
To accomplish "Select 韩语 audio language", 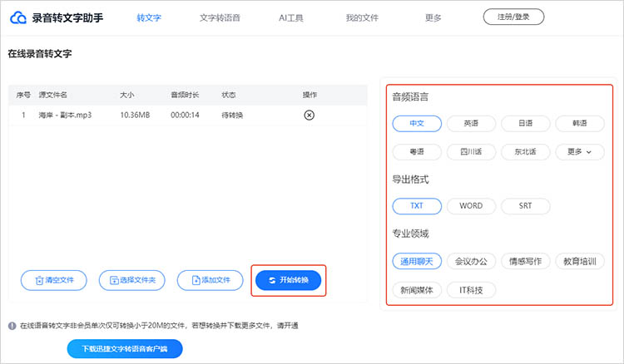I will click(x=580, y=124).
